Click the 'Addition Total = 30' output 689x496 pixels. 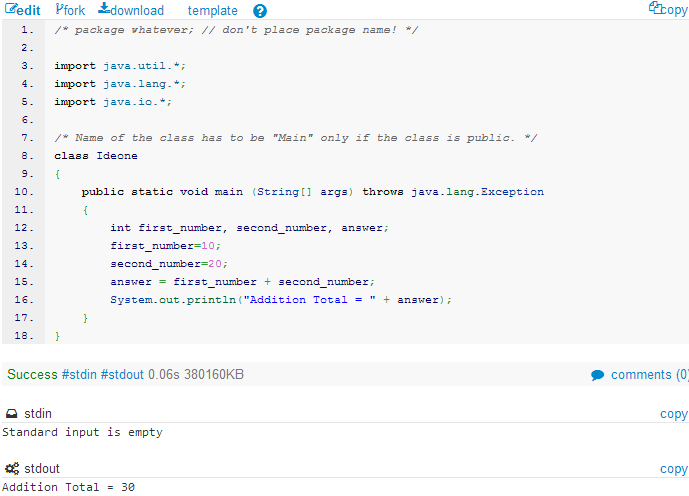click(68, 487)
